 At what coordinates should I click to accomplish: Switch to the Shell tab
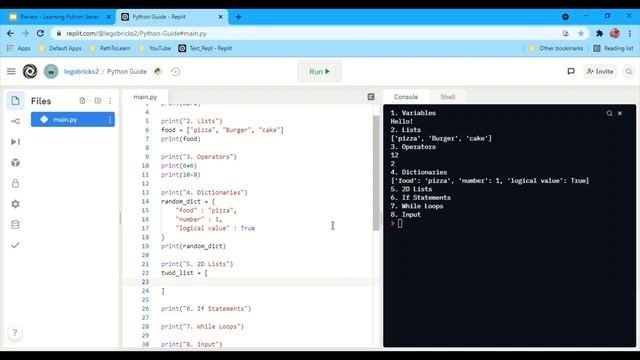pos(447,97)
